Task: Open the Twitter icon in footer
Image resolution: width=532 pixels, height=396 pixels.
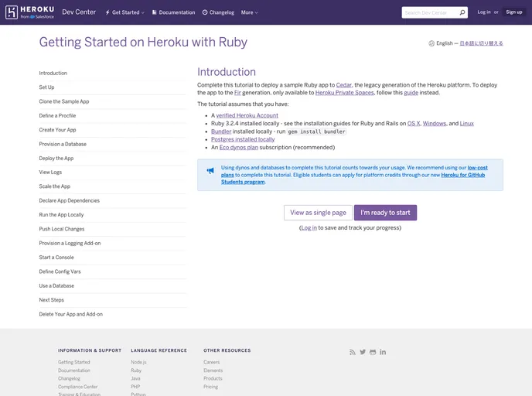Action: (x=363, y=352)
